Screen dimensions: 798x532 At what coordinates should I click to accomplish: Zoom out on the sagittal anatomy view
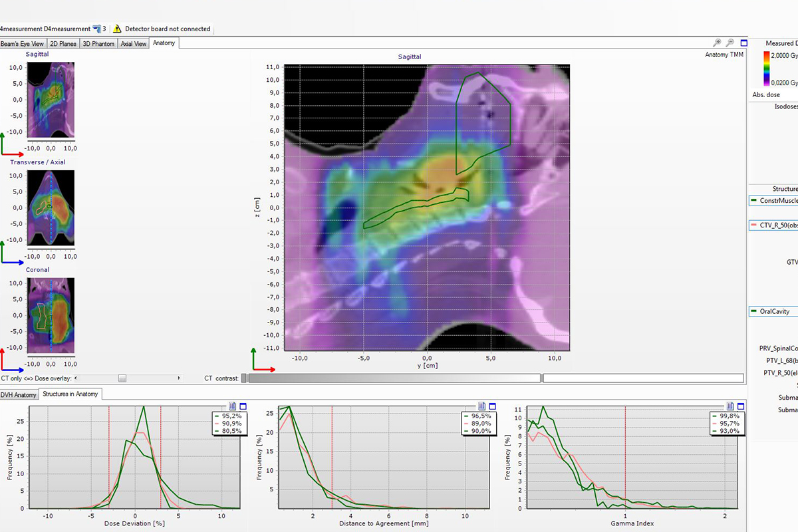pyautogui.click(x=730, y=43)
